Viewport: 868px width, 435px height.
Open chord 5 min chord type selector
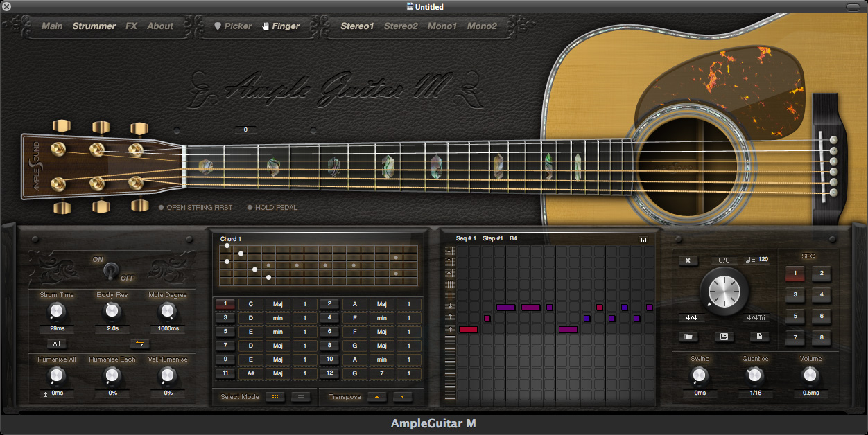tap(277, 332)
